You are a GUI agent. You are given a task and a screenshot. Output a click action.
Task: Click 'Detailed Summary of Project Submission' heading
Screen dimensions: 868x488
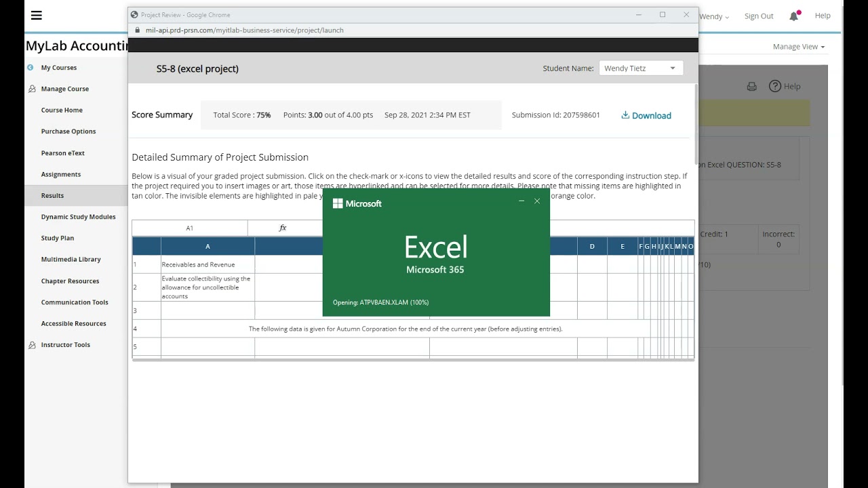point(220,157)
